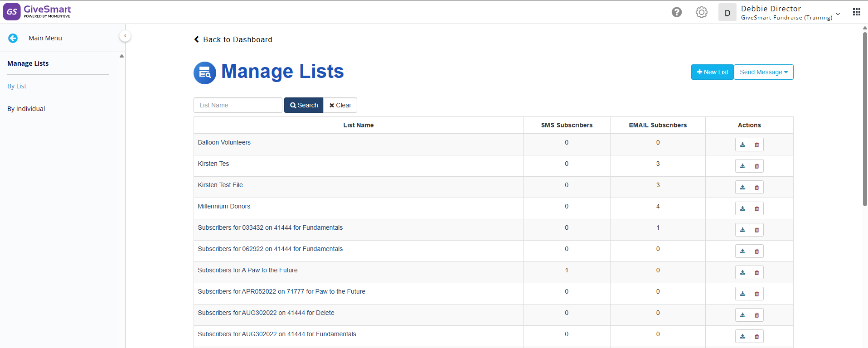Open the Kirsten Test File list
The width and height of the screenshot is (868, 348).
220,185
